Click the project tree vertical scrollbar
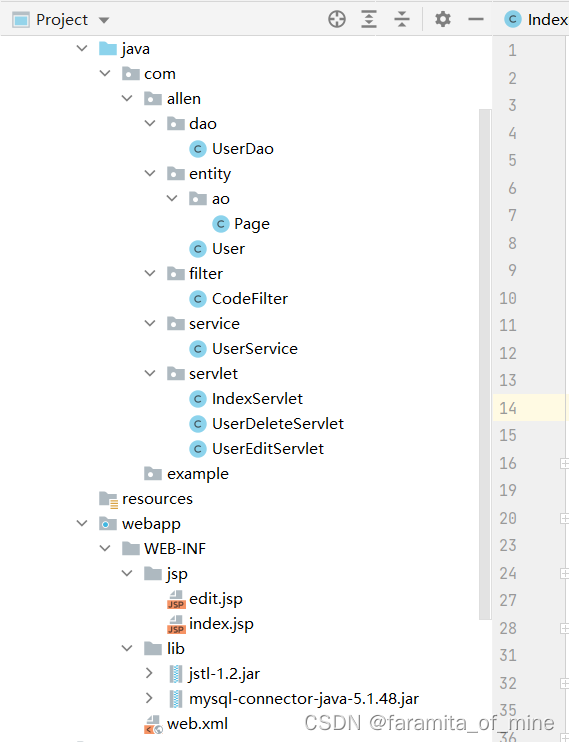The height and width of the screenshot is (742, 569). click(x=485, y=364)
